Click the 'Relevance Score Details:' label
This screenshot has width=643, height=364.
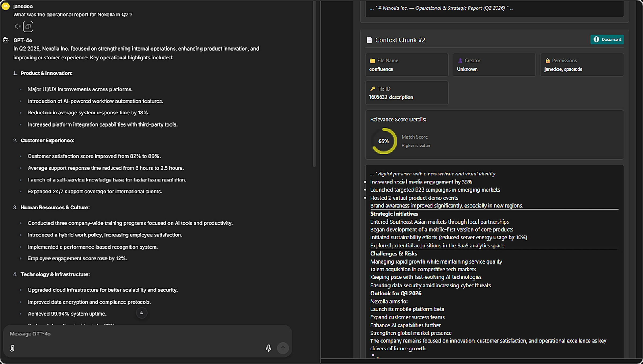pyautogui.click(x=398, y=120)
